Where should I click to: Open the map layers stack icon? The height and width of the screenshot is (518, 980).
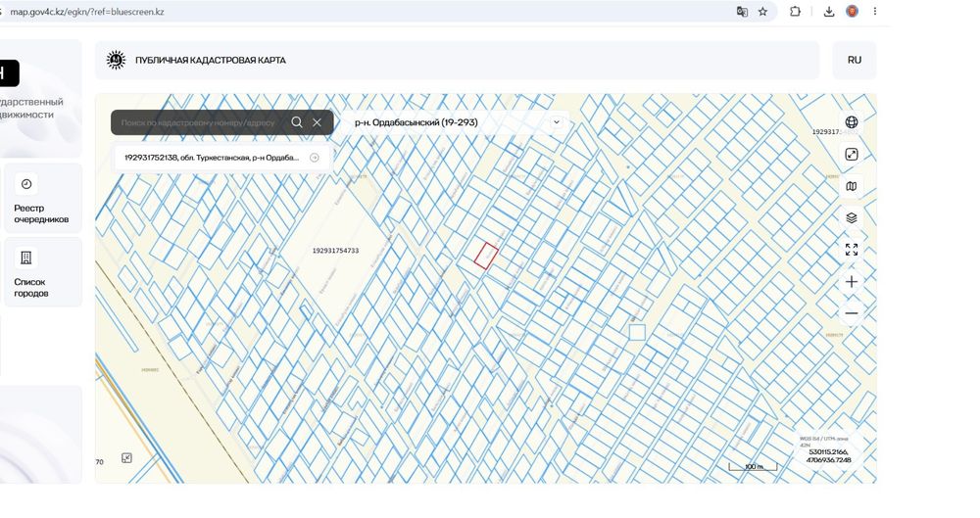click(852, 218)
